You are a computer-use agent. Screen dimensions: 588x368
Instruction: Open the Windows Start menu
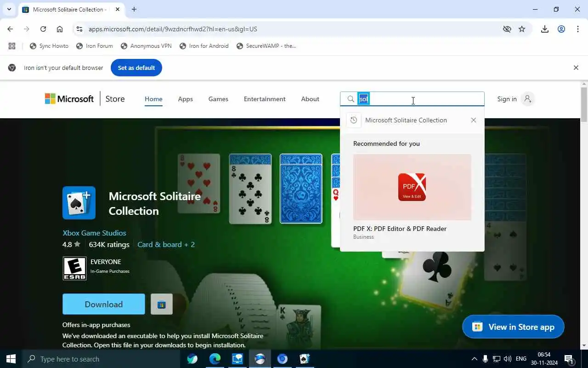[x=11, y=359]
